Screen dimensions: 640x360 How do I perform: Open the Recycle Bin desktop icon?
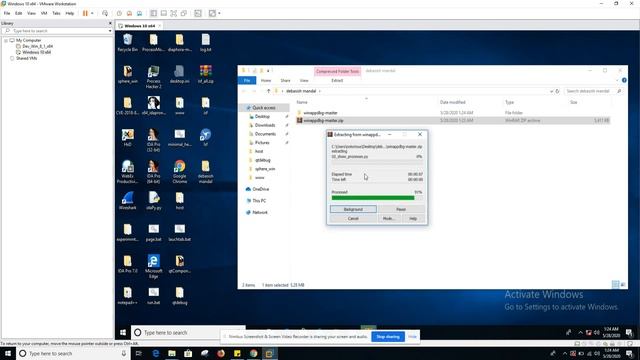(127, 42)
